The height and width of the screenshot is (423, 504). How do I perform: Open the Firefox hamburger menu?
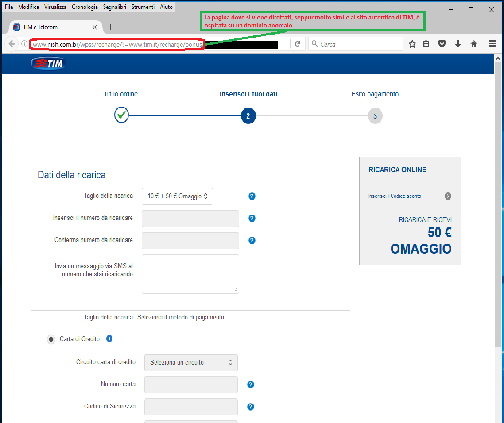pyautogui.click(x=492, y=44)
